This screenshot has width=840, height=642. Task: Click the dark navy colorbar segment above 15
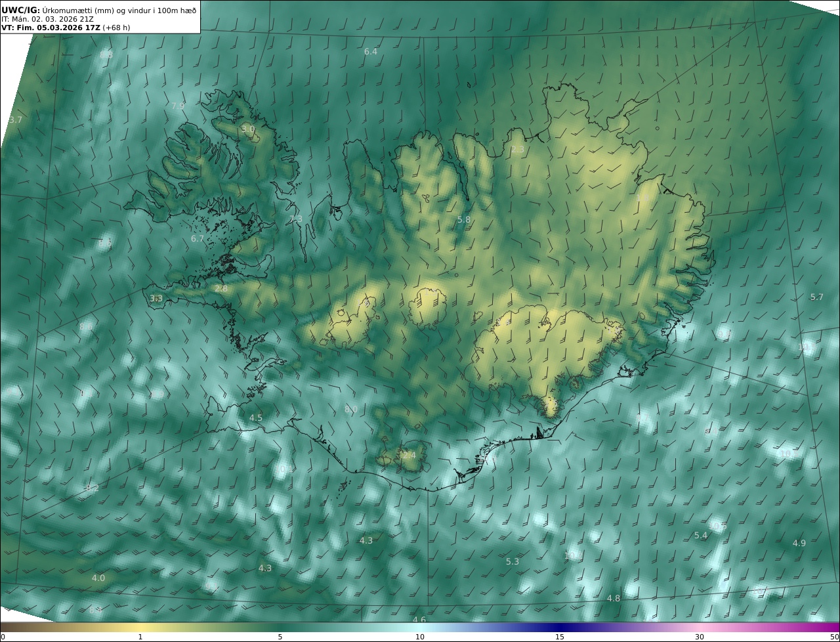560,628
